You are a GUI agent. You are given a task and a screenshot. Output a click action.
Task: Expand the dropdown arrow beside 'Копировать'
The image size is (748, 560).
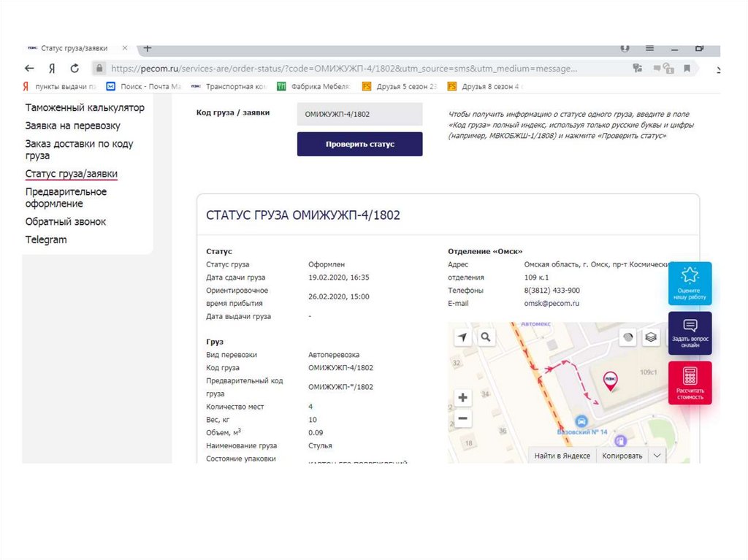(657, 456)
